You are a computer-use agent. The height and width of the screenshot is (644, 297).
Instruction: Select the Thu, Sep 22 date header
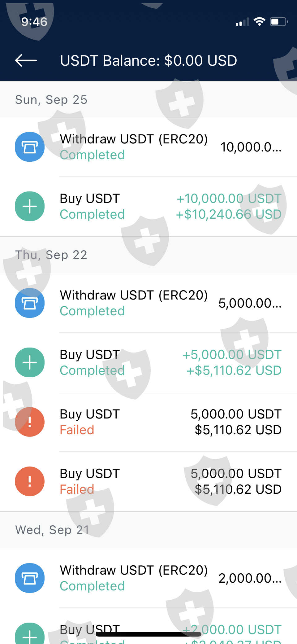pos(51,255)
